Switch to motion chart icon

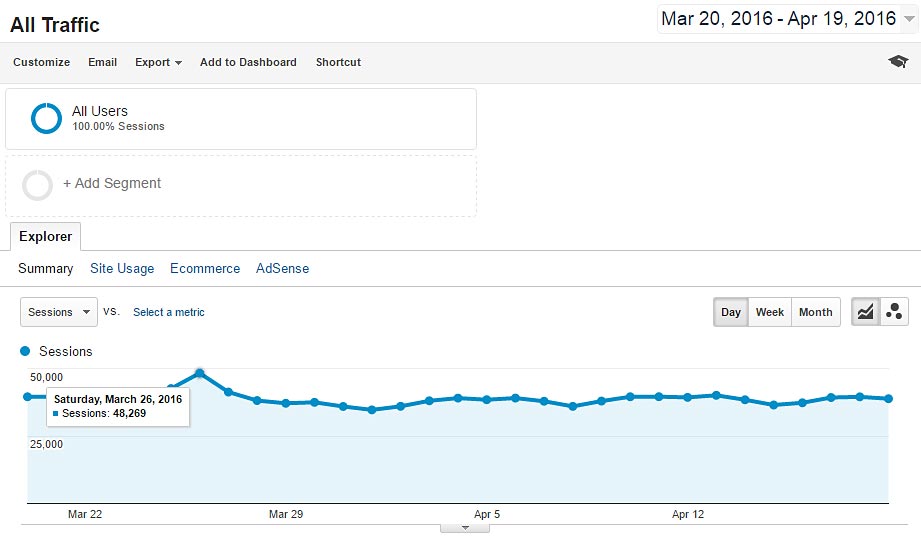(894, 312)
